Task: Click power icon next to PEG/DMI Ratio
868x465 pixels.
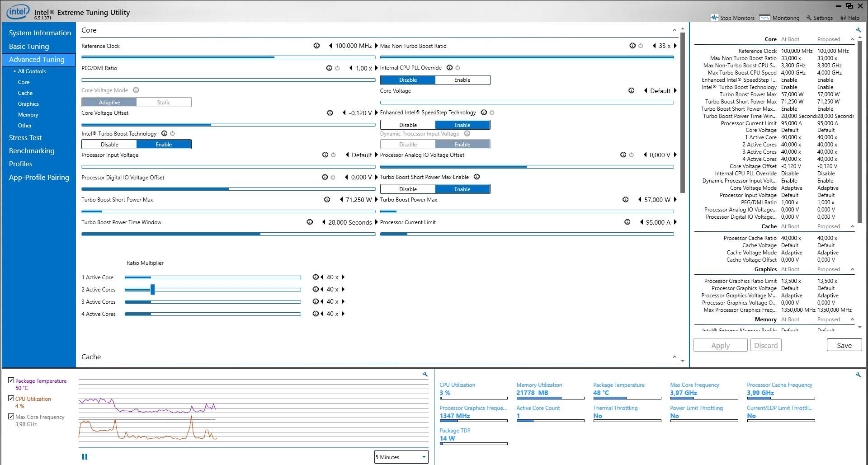Action: coord(337,68)
